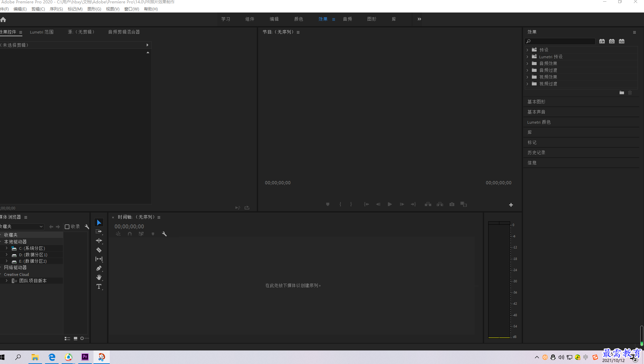This screenshot has width=644, height=364.
Task: Switch Media Browser to thumbnail view
Action: click(x=76, y=338)
